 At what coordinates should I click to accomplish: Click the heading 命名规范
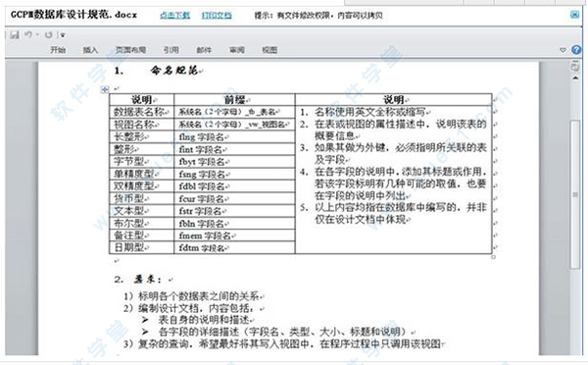click(174, 70)
